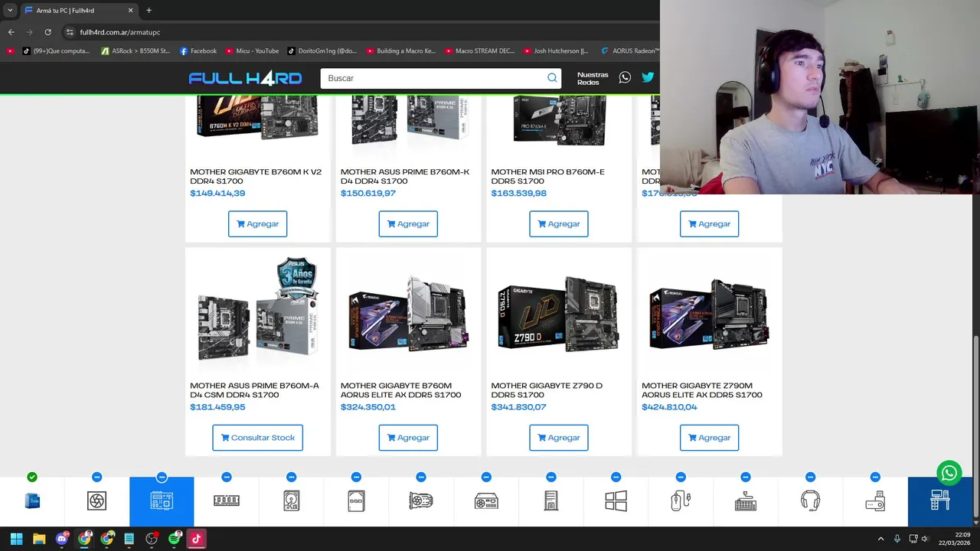Expand hidden system tray icons
The width and height of the screenshot is (980, 551).
[x=880, y=539]
